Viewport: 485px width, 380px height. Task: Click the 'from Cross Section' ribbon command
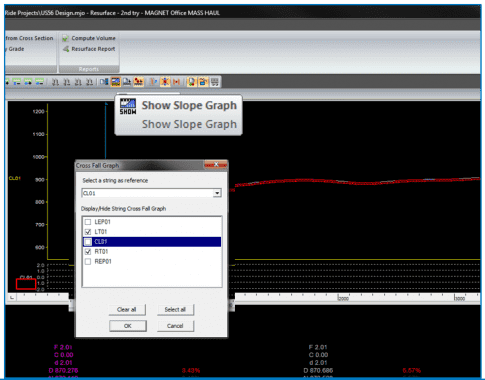click(29, 38)
